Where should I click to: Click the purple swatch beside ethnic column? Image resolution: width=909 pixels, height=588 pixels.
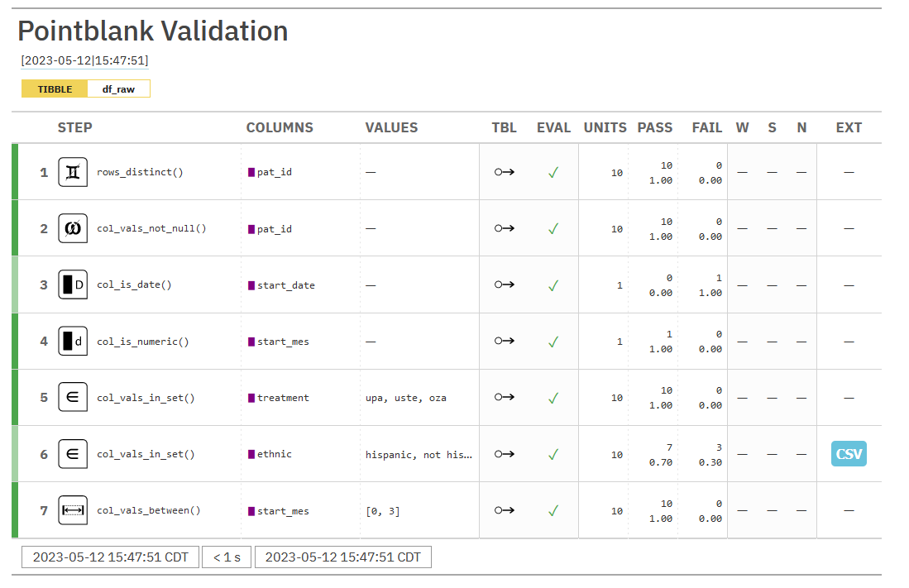pos(251,454)
